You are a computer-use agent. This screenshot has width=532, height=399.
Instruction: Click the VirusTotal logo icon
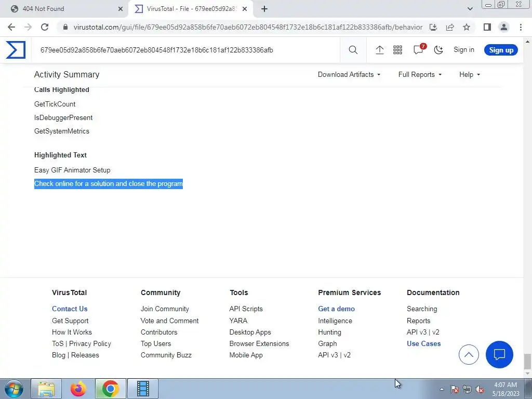(16, 50)
